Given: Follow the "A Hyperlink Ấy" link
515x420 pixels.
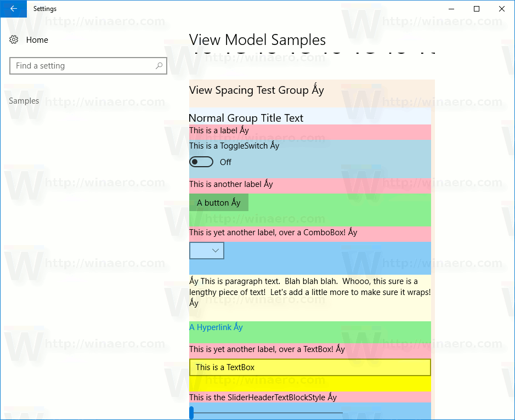Looking at the screenshot, I should [216, 327].
